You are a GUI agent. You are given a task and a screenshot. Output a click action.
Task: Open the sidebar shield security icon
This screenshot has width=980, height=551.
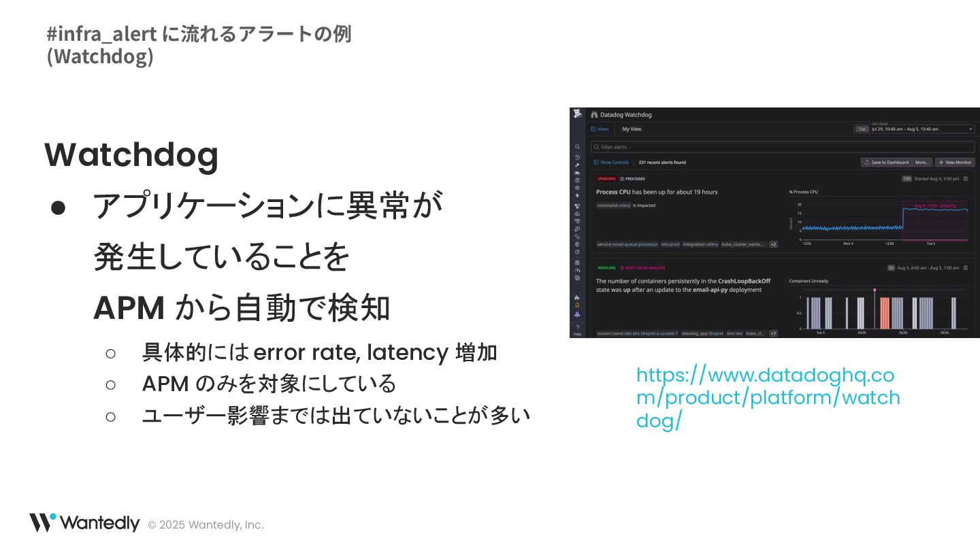click(577, 244)
